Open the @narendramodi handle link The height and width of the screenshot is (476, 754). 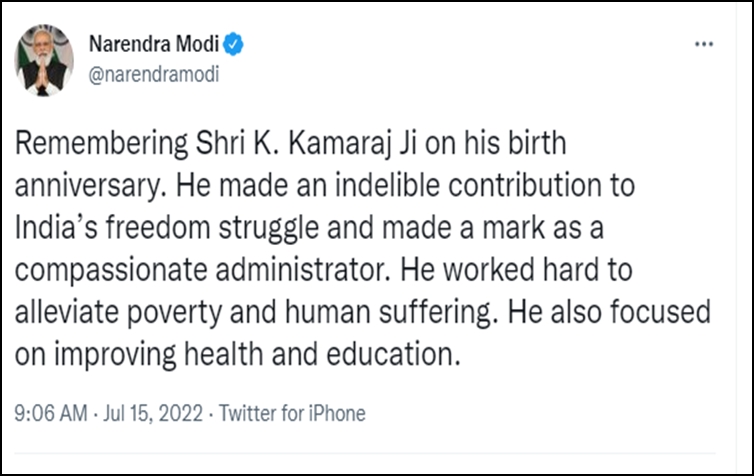153,74
